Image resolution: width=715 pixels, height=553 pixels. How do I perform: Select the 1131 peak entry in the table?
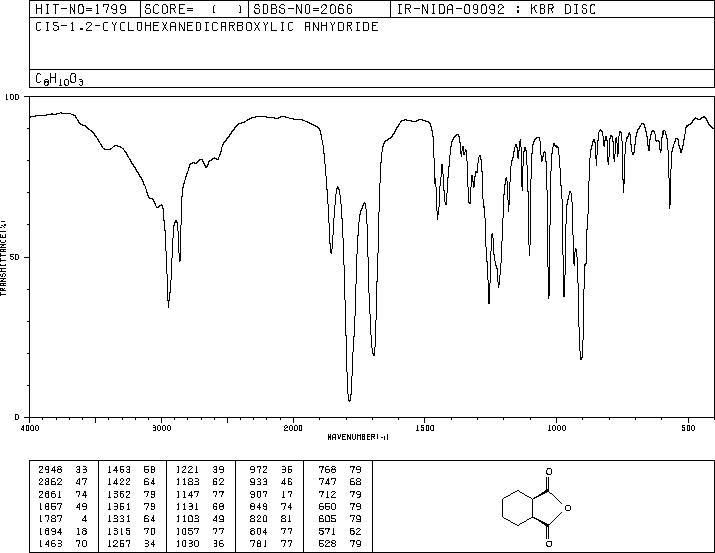(x=200, y=506)
